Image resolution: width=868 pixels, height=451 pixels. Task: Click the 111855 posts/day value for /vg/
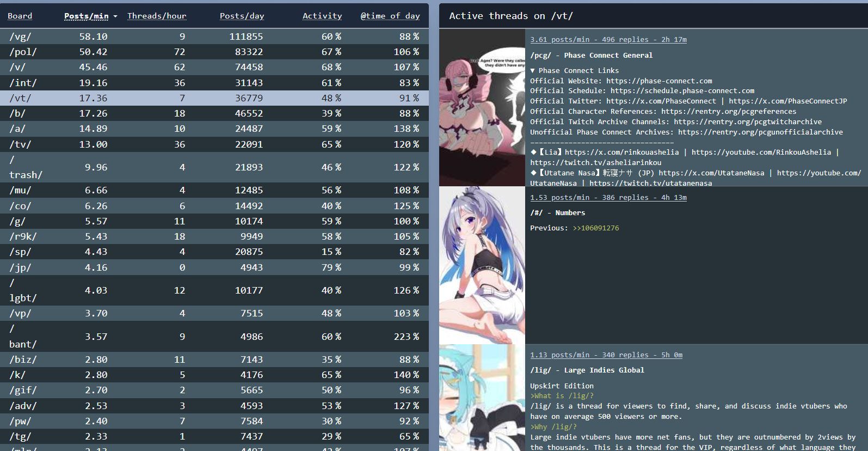246,36
